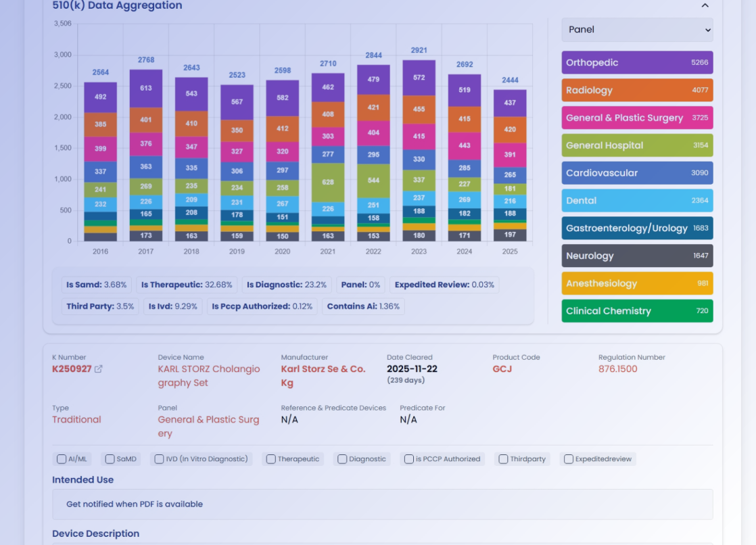This screenshot has width=756, height=545.
Task: Toggle IVD (In Vitro Diagnostic) checkbox
Action: click(x=159, y=459)
